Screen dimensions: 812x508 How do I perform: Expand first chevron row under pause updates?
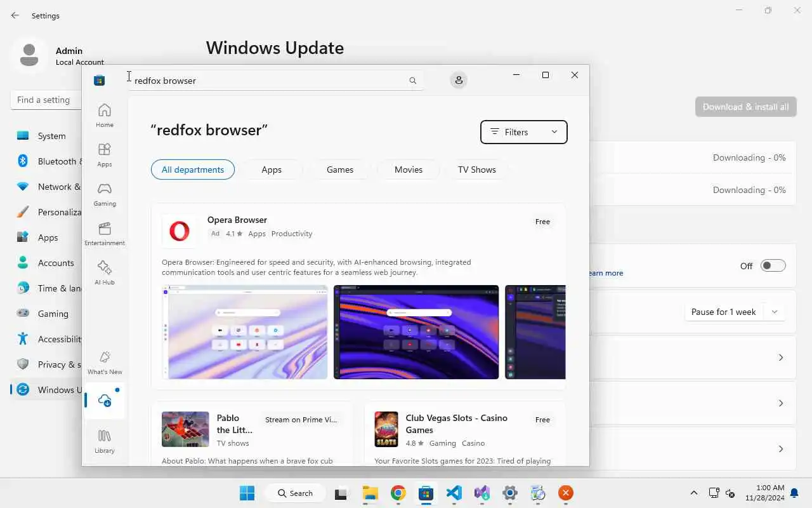pyautogui.click(x=781, y=358)
